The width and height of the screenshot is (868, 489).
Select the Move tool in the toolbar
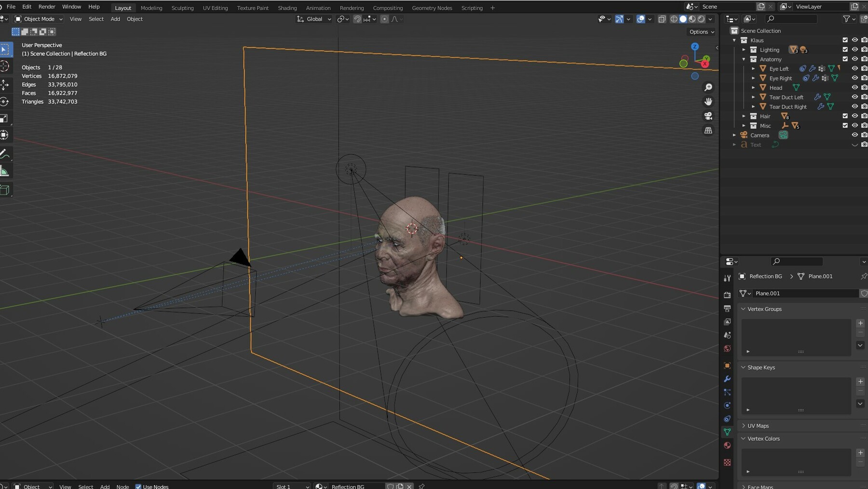pos(6,85)
